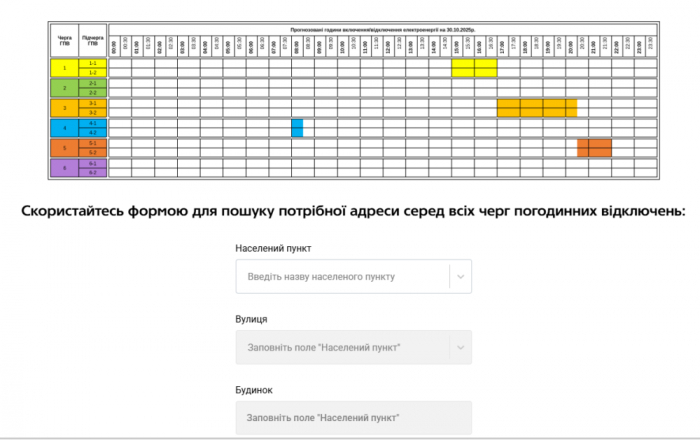Select the green queue 2 cell
Image resolution: width=700 pixels, height=440 pixels.
pyautogui.click(x=64, y=88)
